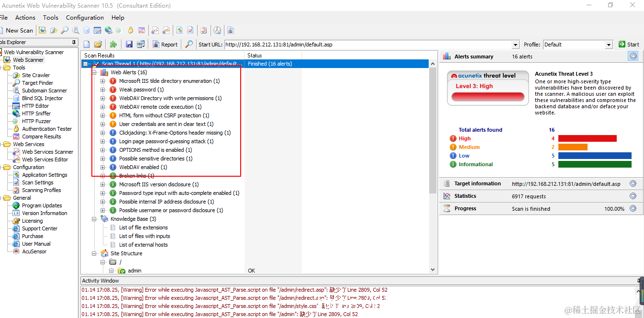Collapse the Knowledge Base (3) node

tap(94, 219)
